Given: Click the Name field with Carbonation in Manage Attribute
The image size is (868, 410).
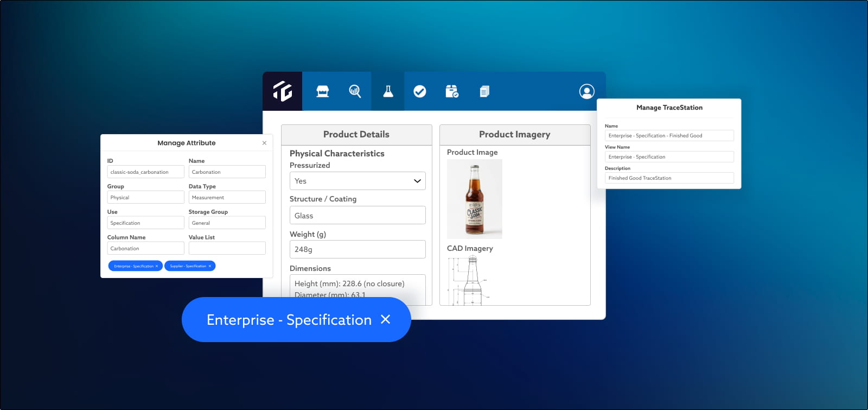Looking at the screenshot, I should coord(227,172).
